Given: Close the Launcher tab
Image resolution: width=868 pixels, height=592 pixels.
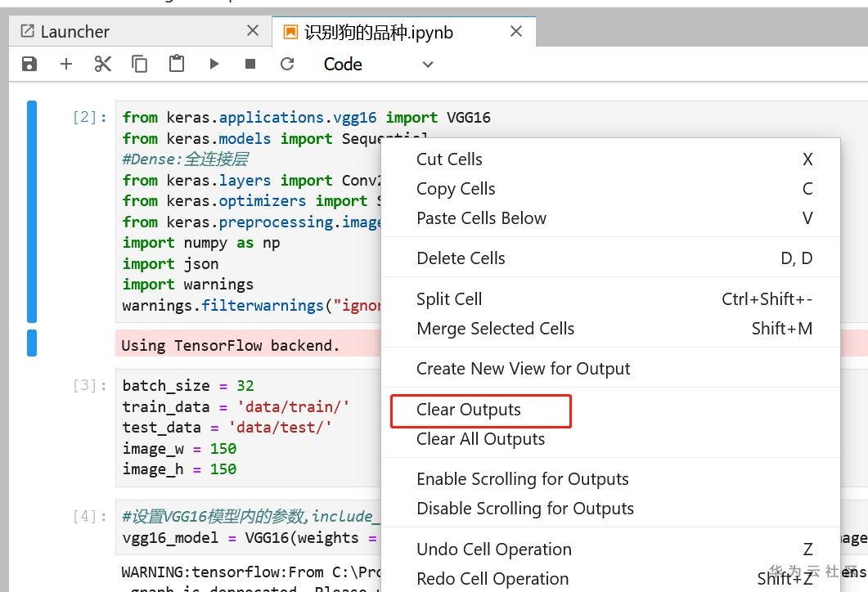Looking at the screenshot, I should 253,31.
